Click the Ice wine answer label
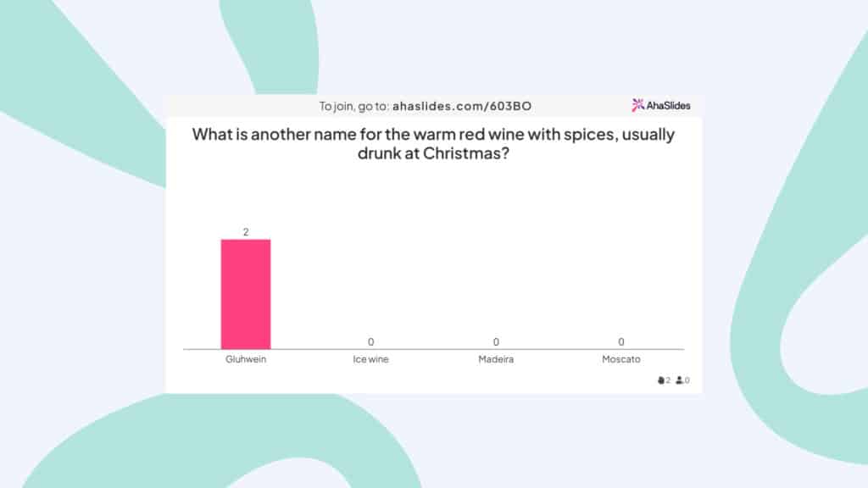 point(371,359)
